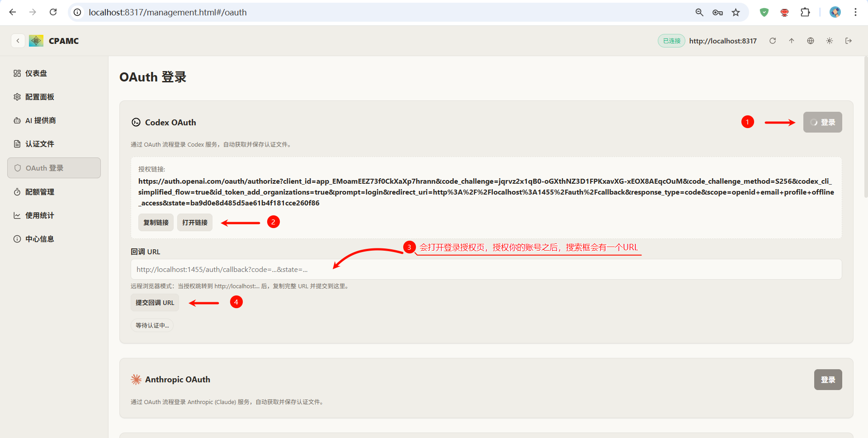
Task: Click the CPAMC logo icon
Action: [x=36, y=41]
